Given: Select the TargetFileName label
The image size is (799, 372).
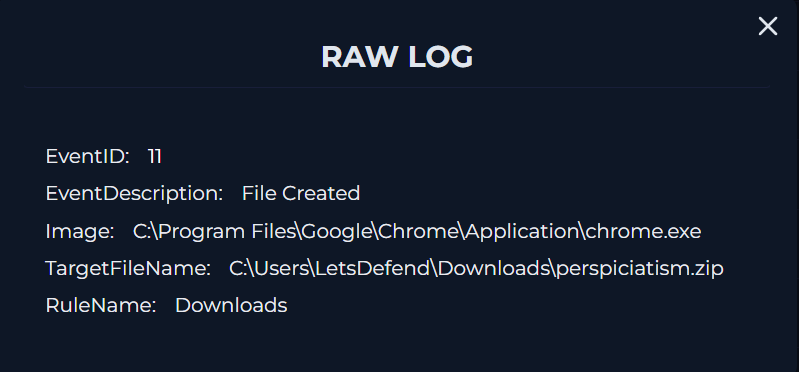Looking at the screenshot, I should (x=128, y=269).
